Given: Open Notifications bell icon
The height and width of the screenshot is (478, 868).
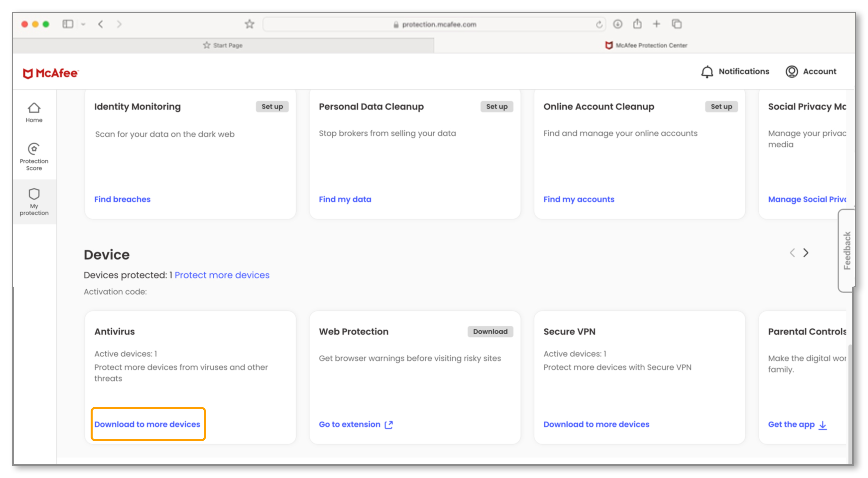Looking at the screenshot, I should (707, 72).
